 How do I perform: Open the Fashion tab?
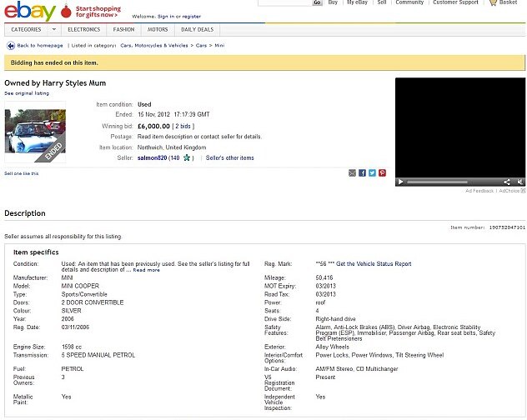coord(123,29)
